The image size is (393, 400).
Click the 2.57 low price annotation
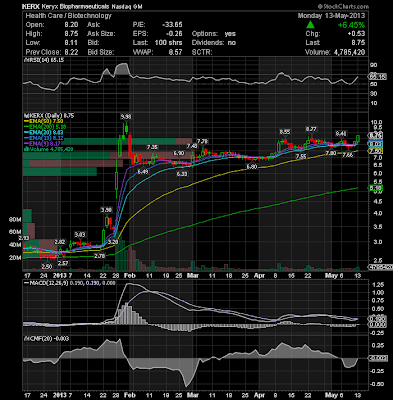tap(63, 263)
